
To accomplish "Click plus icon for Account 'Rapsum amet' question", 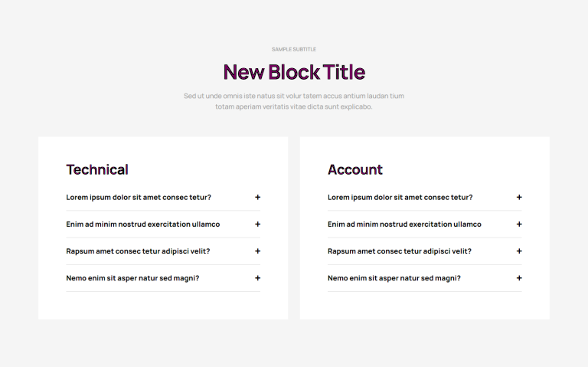I will point(519,251).
